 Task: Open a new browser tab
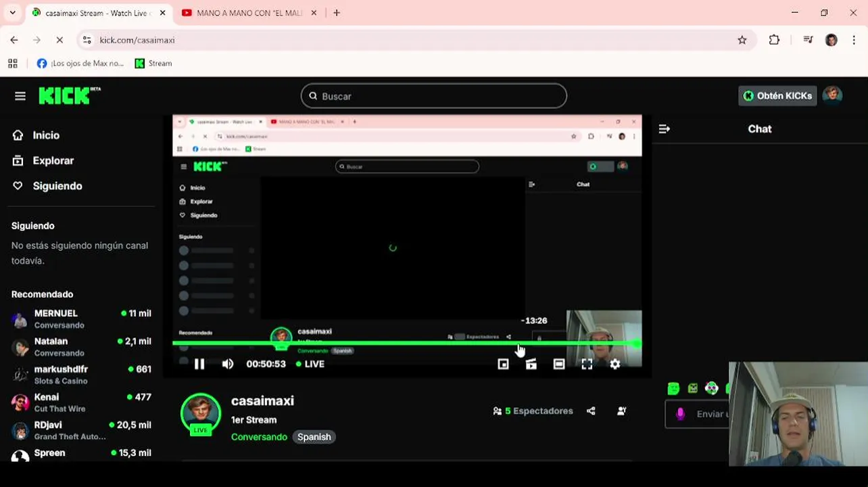pyautogui.click(x=337, y=13)
